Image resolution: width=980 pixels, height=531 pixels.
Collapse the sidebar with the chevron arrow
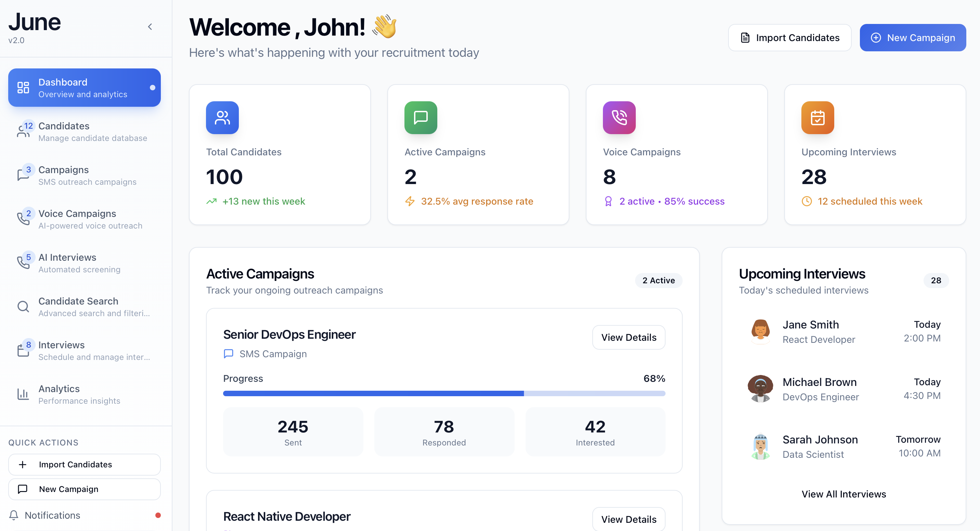[x=150, y=27]
